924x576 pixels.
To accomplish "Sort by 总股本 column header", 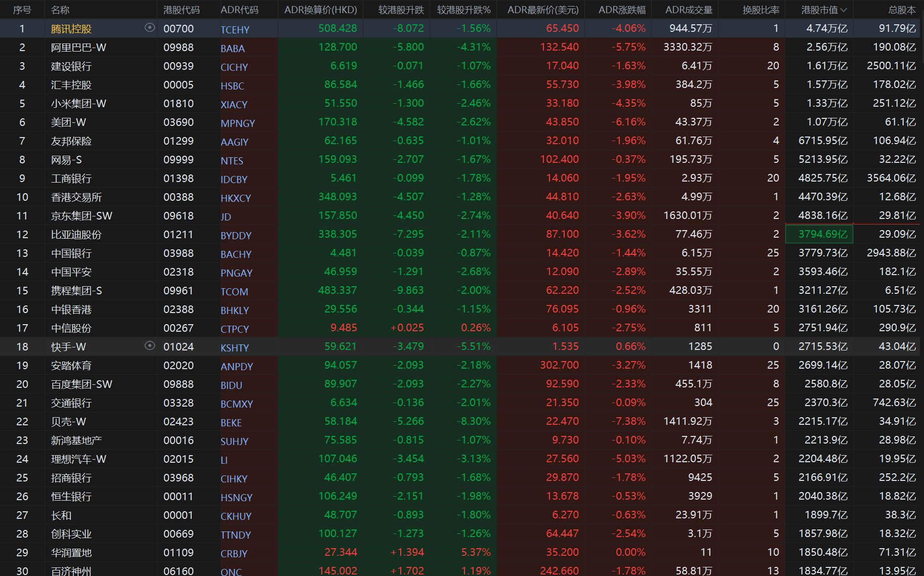I will point(902,10).
